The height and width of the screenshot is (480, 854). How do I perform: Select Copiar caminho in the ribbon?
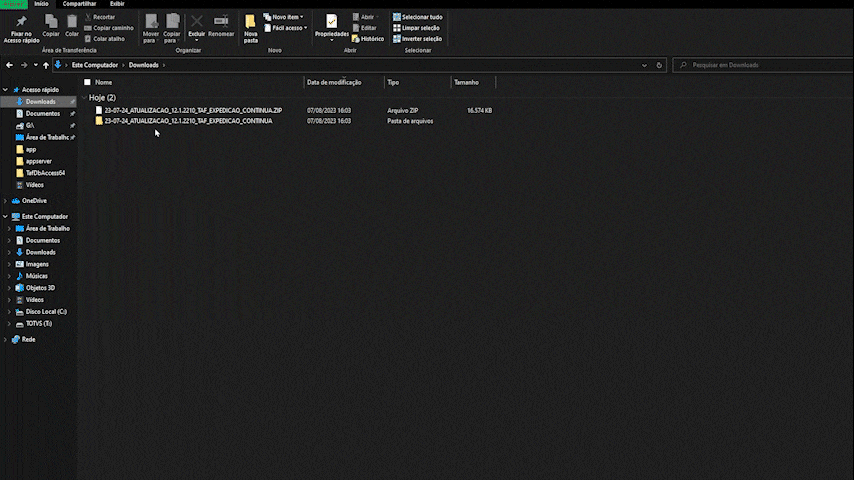pyautogui.click(x=109, y=28)
